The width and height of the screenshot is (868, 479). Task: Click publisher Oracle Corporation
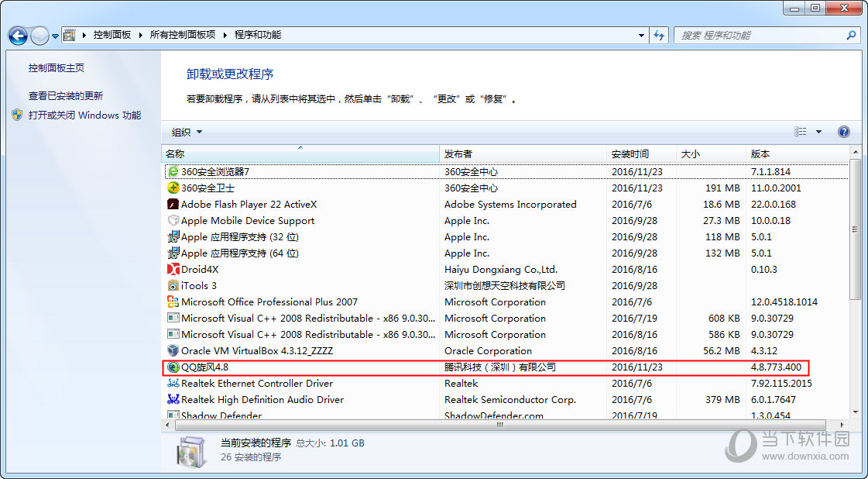(x=488, y=351)
